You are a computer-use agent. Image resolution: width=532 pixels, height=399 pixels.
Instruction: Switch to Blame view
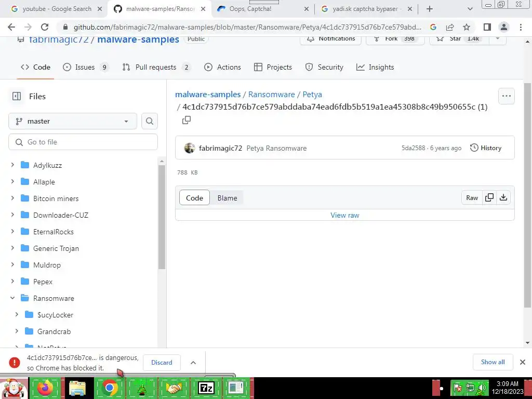click(228, 198)
